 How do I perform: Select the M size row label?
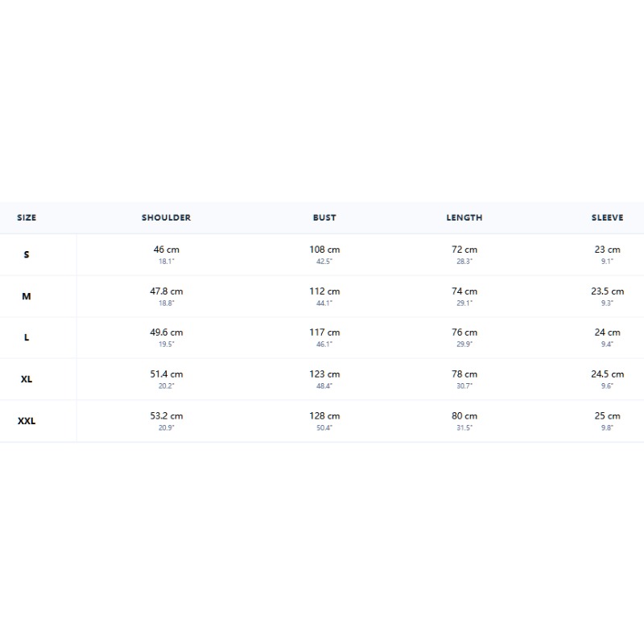27,296
